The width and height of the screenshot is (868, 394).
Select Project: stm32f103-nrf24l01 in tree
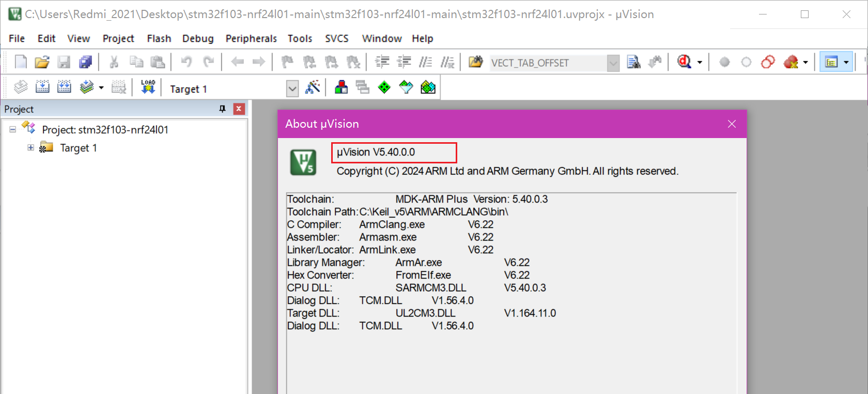pos(105,129)
